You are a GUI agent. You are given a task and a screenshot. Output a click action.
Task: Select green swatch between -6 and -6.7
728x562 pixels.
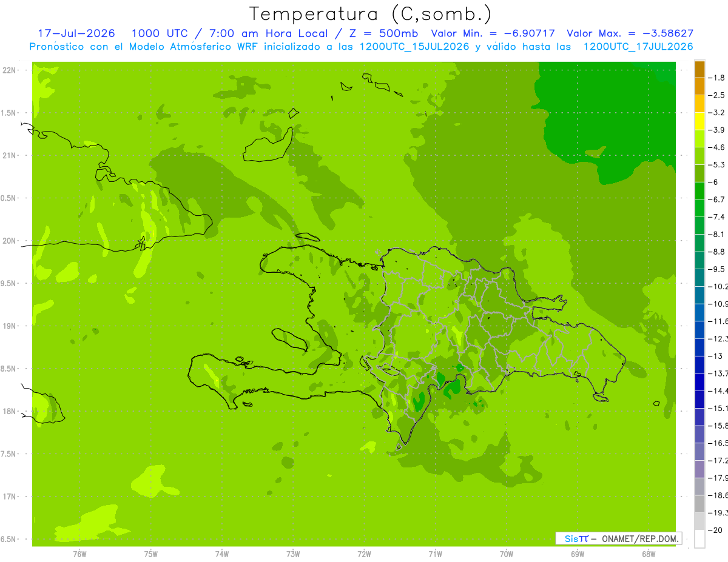(699, 191)
